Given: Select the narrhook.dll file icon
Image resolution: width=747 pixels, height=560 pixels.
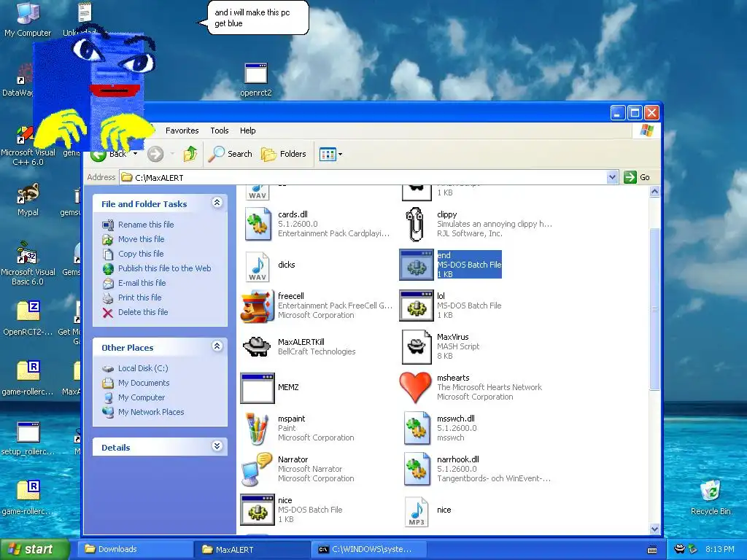Looking at the screenshot, I should tap(417, 469).
